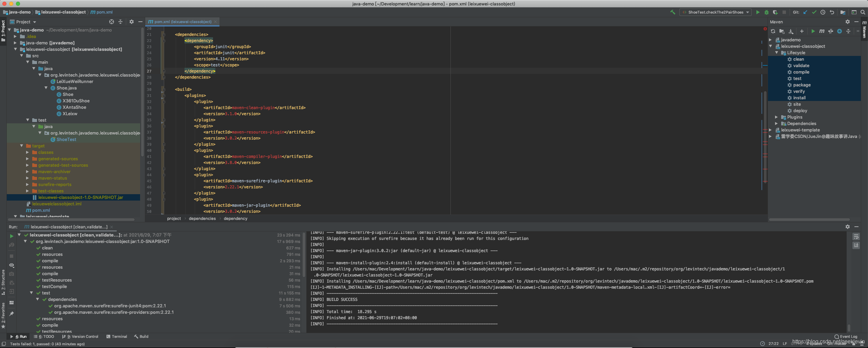The height and width of the screenshot is (348, 868).
Task: Collapse the target folder in project tree
Action: coord(22,146)
